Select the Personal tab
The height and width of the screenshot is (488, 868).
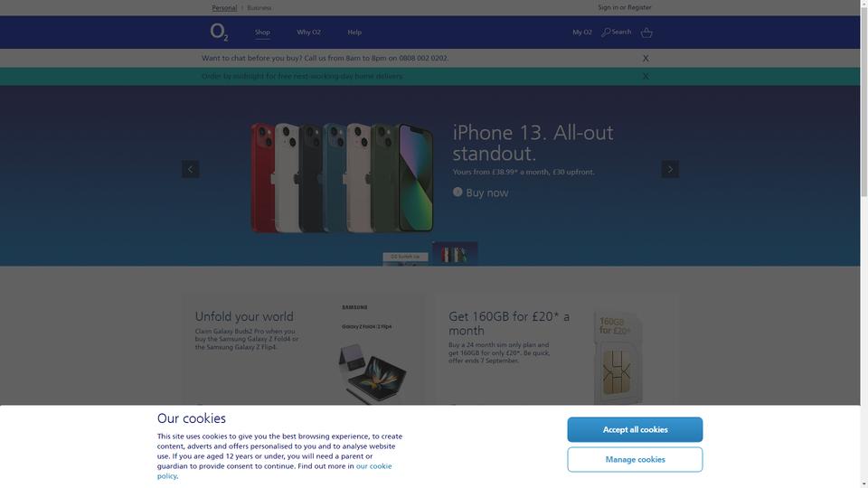pyautogui.click(x=224, y=8)
